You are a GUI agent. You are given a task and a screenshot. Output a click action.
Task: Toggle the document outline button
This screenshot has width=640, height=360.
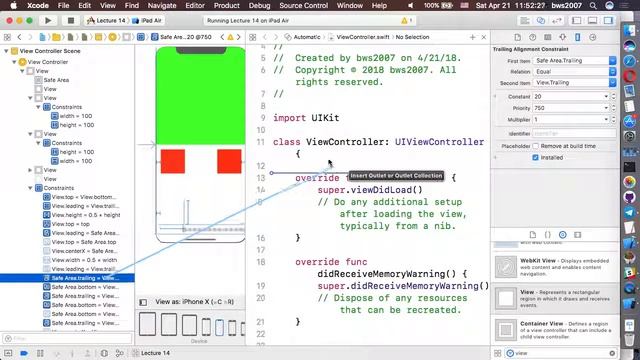[143, 302]
